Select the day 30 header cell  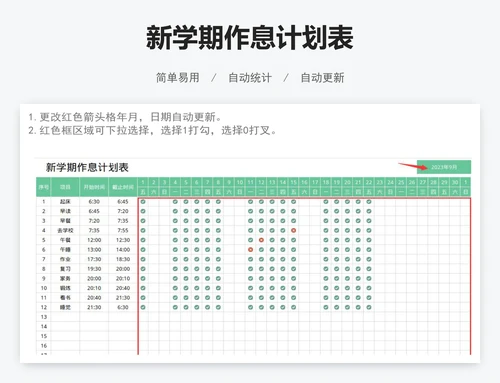(455, 182)
